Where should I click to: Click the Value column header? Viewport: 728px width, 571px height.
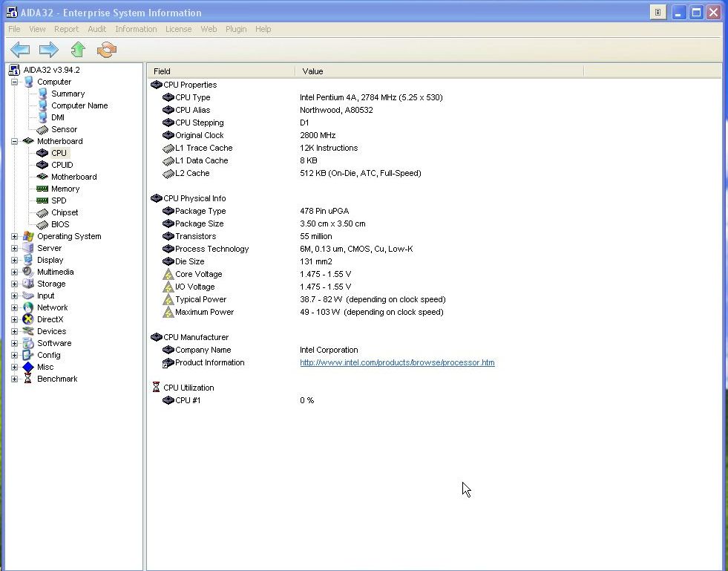point(439,71)
